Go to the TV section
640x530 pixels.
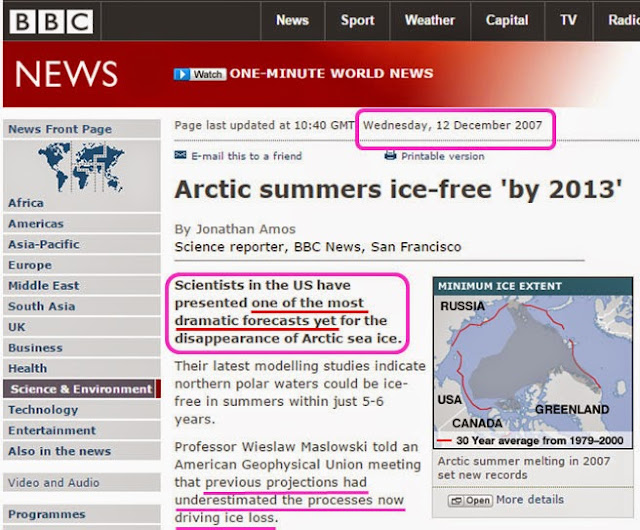568,20
